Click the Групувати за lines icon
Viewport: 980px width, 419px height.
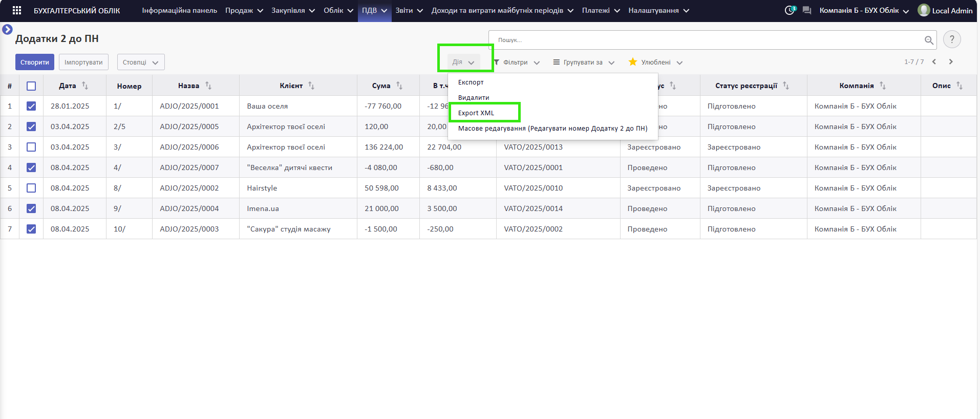point(557,62)
